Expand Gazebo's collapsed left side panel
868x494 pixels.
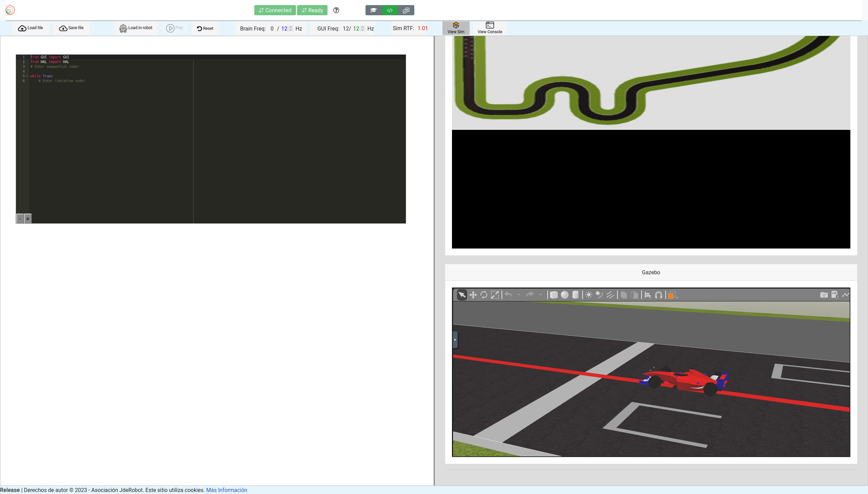[x=455, y=340]
